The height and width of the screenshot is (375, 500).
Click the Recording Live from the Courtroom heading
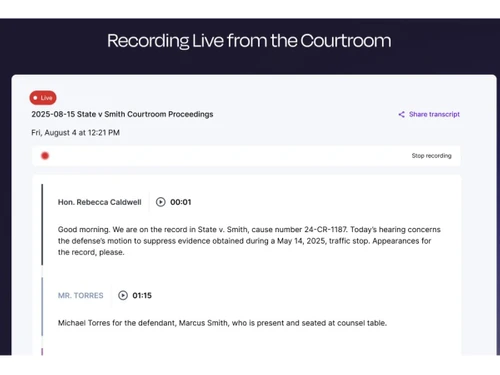[249, 41]
